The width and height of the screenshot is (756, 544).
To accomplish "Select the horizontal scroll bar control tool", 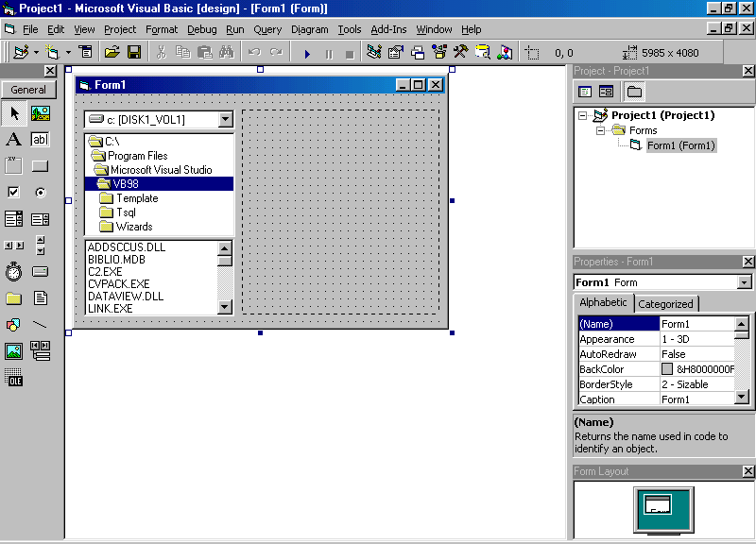I will [x=14, y=246].
